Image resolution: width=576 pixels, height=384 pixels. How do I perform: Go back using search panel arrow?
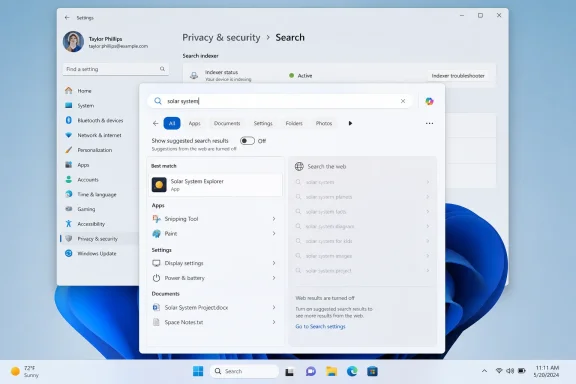[155, 123]
